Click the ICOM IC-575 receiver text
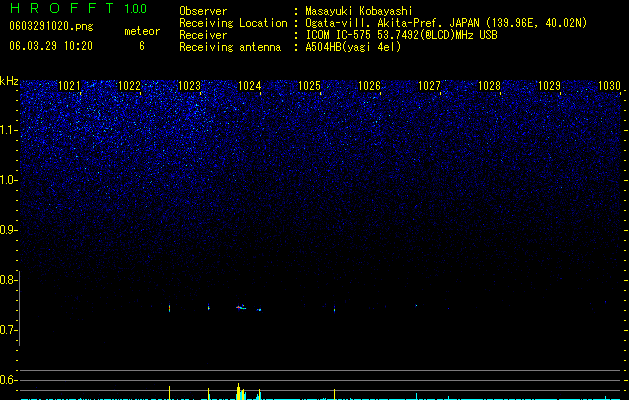The width and height of the screenshot is (629, 400). (401, 35)
